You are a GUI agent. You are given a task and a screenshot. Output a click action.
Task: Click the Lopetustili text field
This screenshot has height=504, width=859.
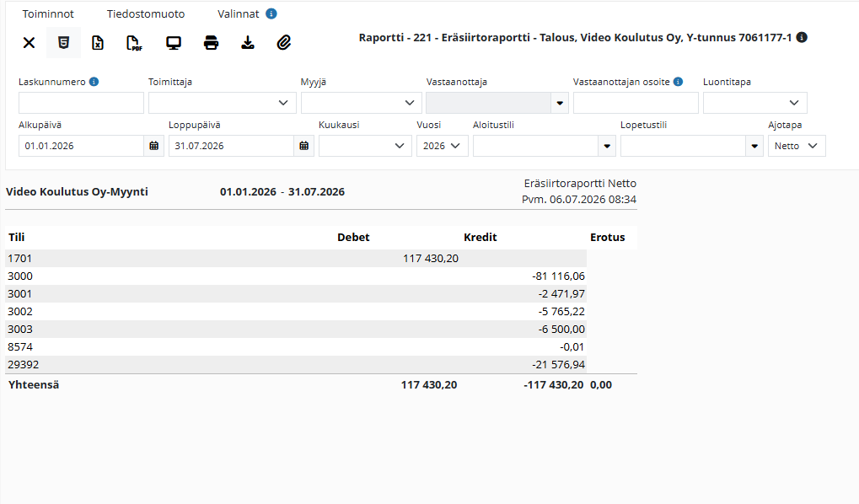tap(683, 146)
